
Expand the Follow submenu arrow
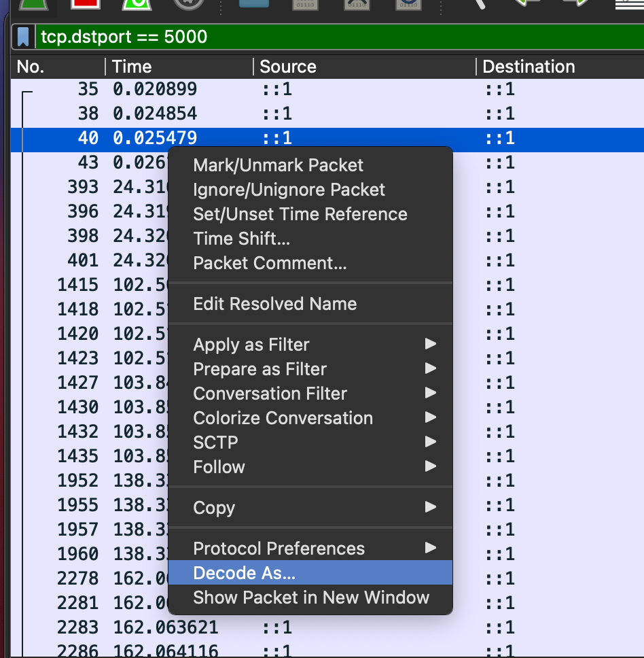tap(431, 466)
